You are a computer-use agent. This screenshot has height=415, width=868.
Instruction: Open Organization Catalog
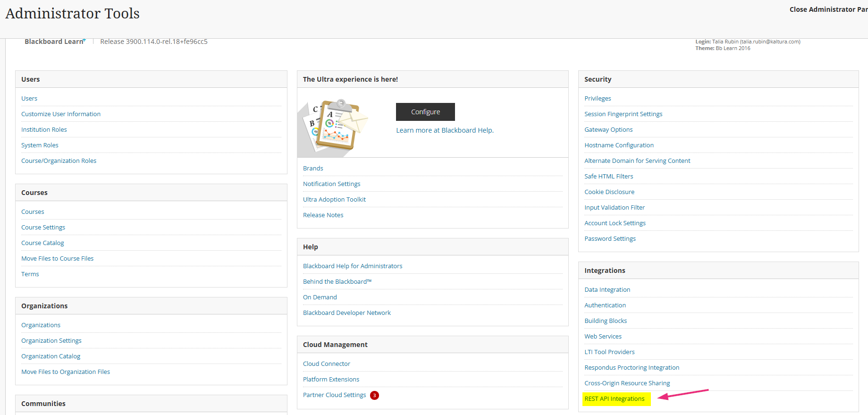[x=51, y=356]
